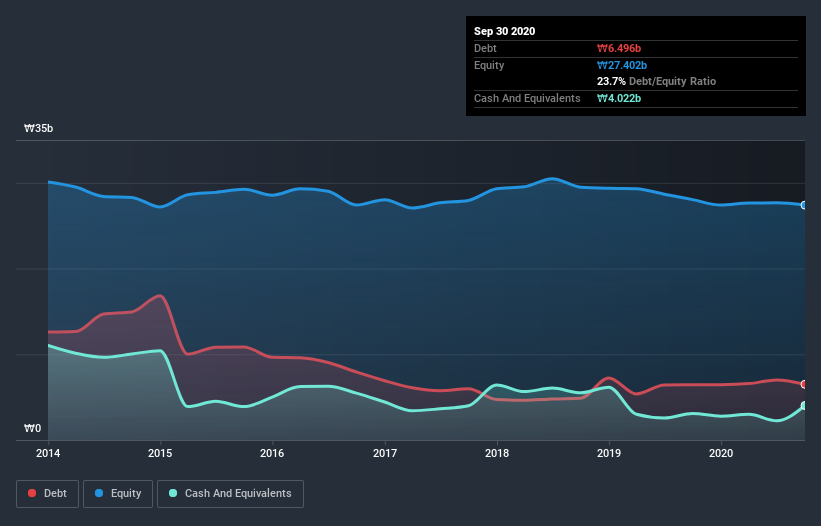Click the 2019 x-axis label

point(609,453)
